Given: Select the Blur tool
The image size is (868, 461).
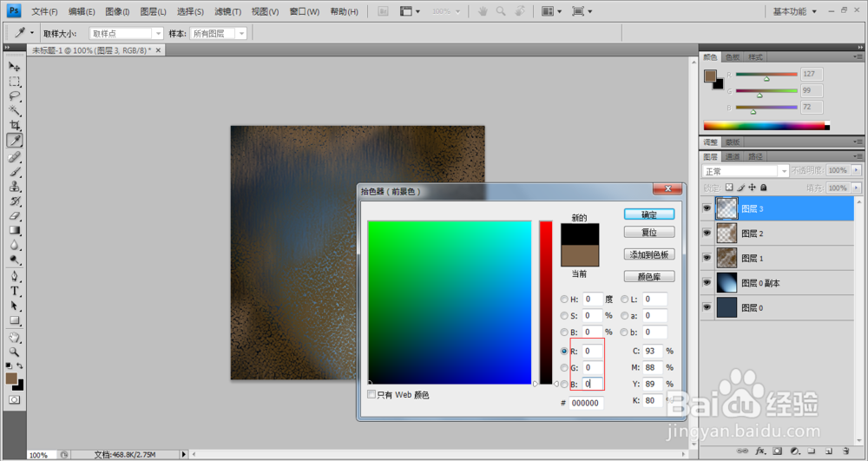Looking at the screenshot, I should pyautogui.click(x=15, y=245).
